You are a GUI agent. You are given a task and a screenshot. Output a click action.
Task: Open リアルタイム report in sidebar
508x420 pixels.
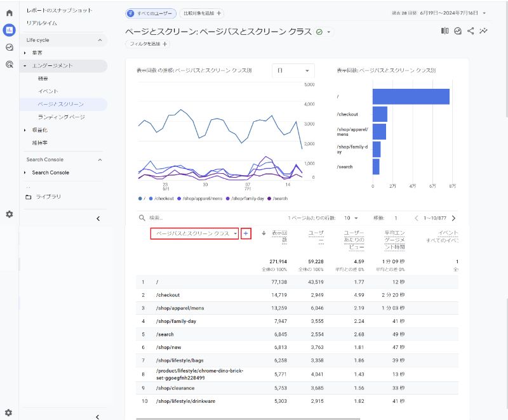coord(41,23)
